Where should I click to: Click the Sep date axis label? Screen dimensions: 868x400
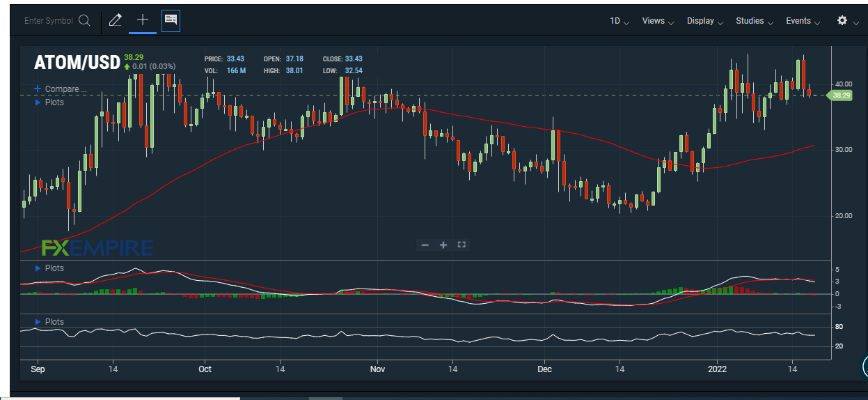pos(38,369)
